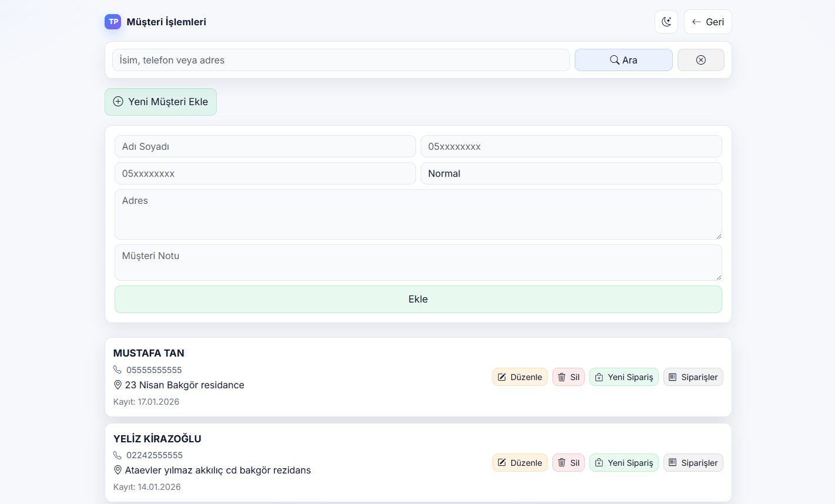835x504 pixels.
Task: Go back using Geri button
Action: pyautogui.click(x=707, y=22)
